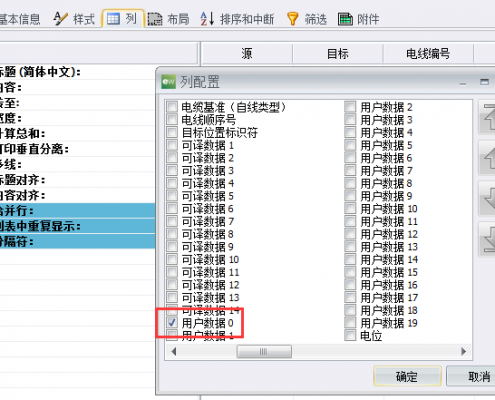Uncheck the 用户数据 0 checkbox
This screenshot has height=400, width=495.
[172, 323]
